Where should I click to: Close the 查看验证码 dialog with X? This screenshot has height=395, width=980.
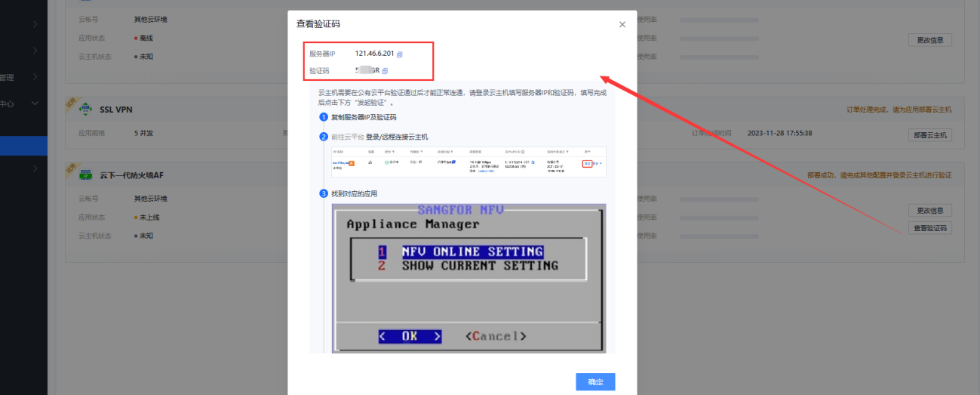[622, 24]
